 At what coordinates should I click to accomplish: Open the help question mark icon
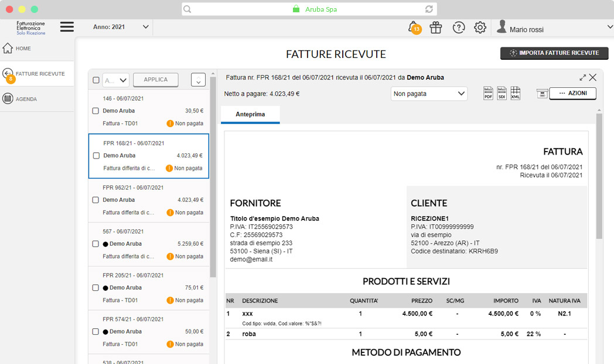coord(459,28)
